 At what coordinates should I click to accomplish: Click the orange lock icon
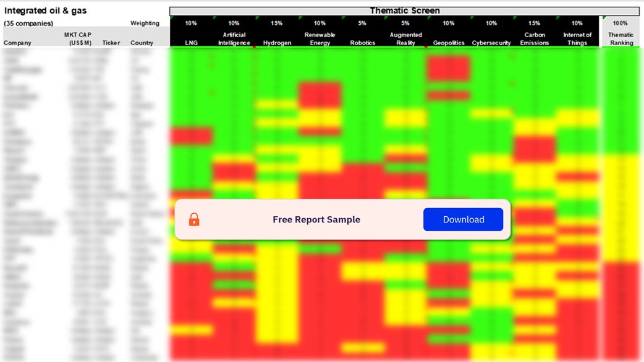(x=194, y=219)
